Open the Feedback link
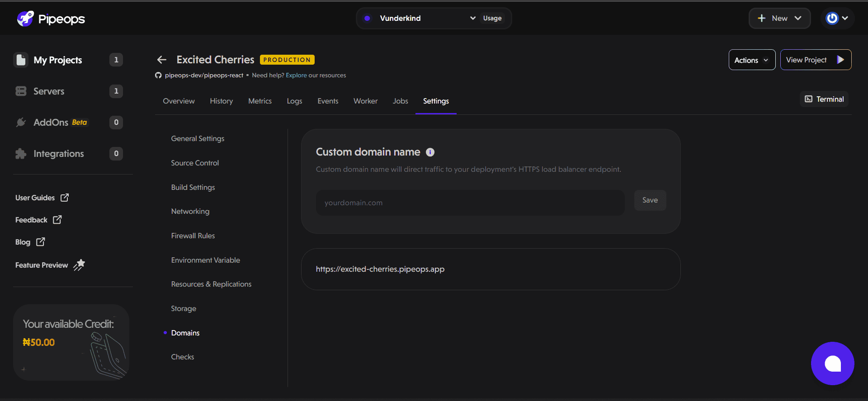Viewport: 868px width, 401px height. click(x=38, y=220)
